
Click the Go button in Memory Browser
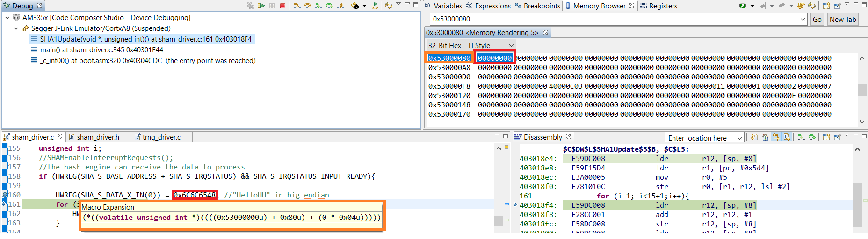[x=817, y=19]
